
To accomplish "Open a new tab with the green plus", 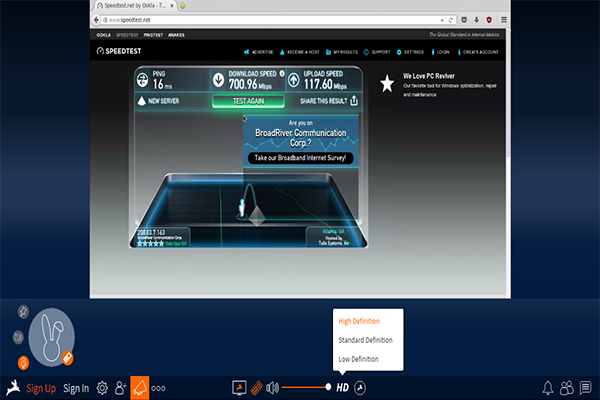I will coord(183,5).
